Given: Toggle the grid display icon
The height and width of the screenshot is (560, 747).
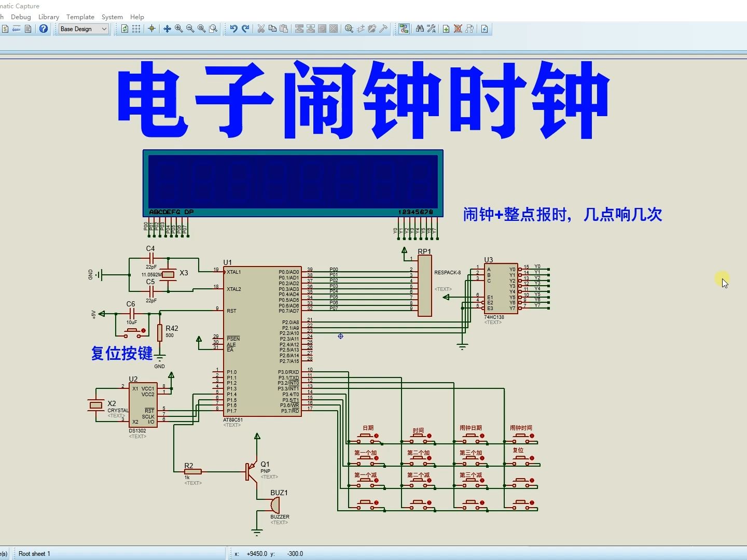Looking at the screenshot, I should (135, 29).
